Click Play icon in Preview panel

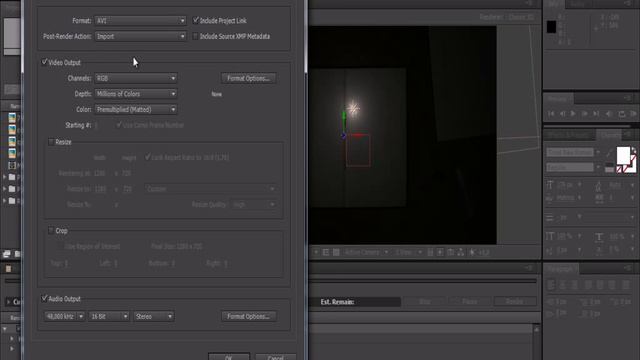(573, 114)
